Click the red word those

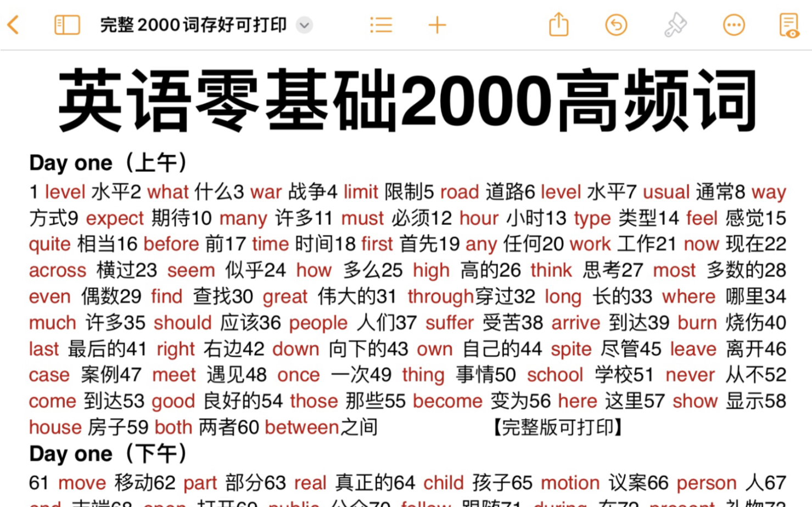coord(313,401)
